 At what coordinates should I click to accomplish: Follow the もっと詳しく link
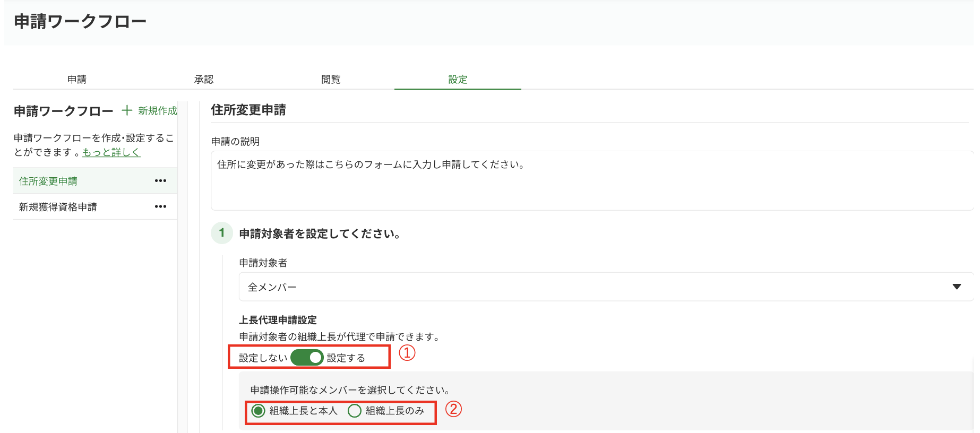tap(111, 152)
